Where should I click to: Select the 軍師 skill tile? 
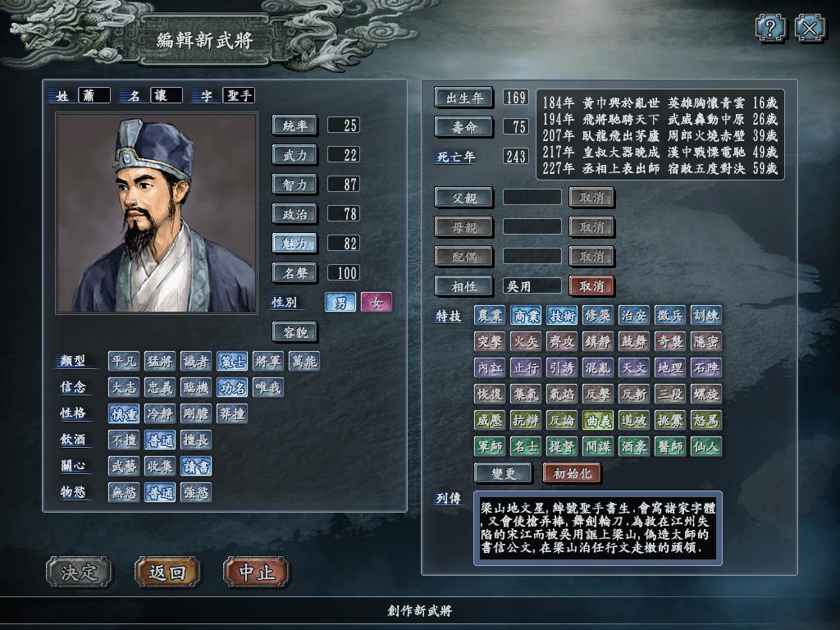coord(490,446)
